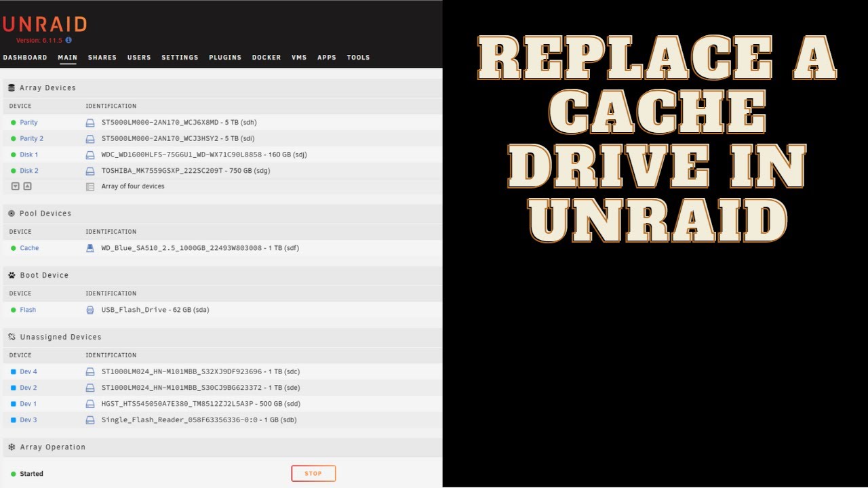Viewport: 868px width, 488px height.
Task: Select the HGST_HTS545050A7E380 identification text
Action: (x=201, y=404)
